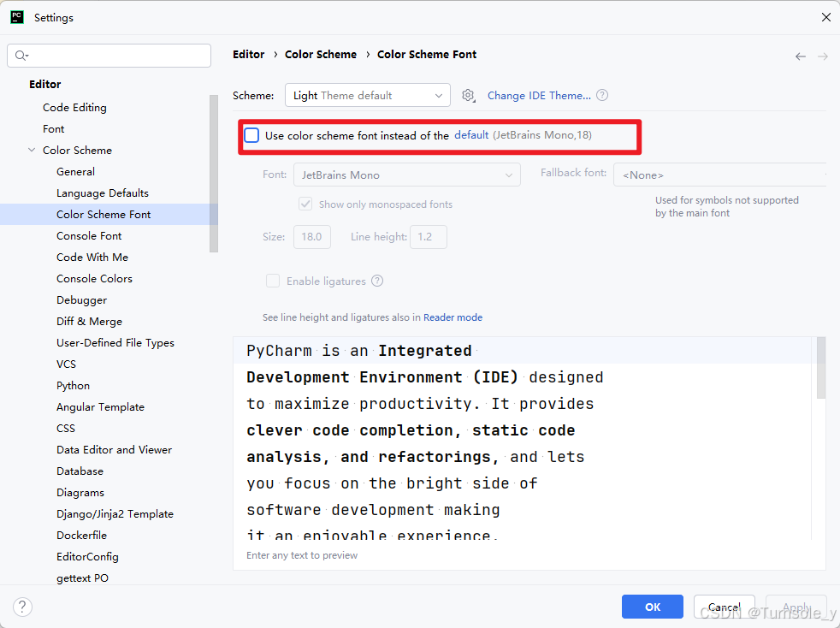Open the Fallback font dropdown showing None
The height and width of the screenshot is (628, 840).
tap(720, 175)
